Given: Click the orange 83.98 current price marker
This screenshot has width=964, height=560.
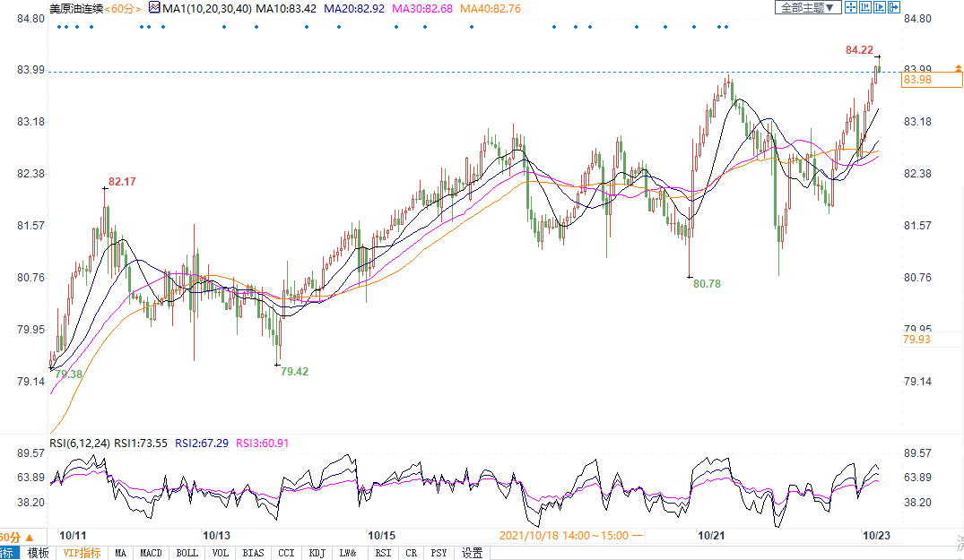Looking at the screenshot, I should [917, 81].
